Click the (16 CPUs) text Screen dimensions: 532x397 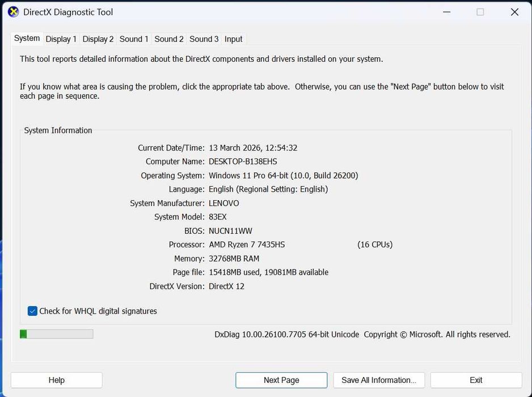[375, 244]
